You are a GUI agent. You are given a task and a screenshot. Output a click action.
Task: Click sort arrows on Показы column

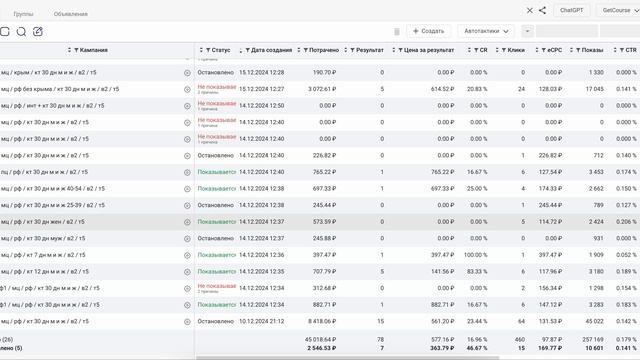[571, 50]
